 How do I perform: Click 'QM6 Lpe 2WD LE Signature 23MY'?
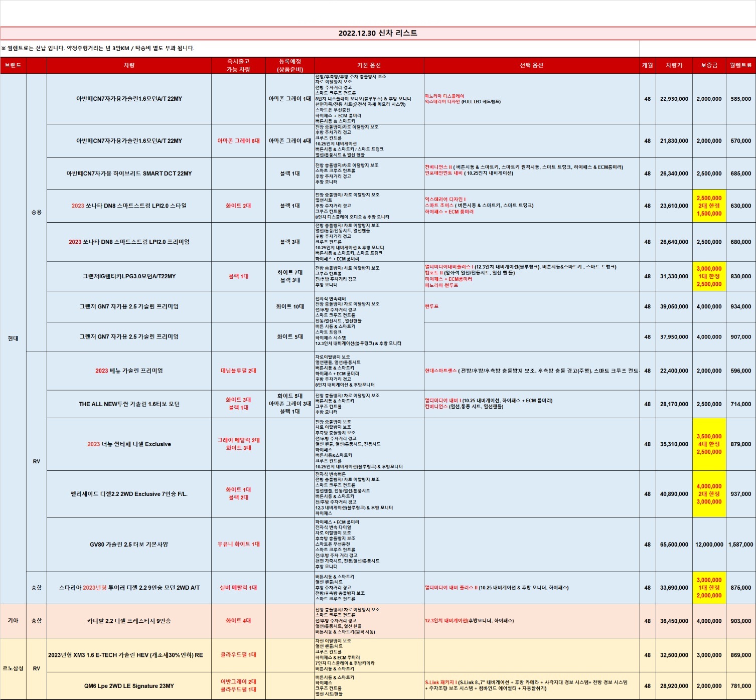(x=129, y=686)
